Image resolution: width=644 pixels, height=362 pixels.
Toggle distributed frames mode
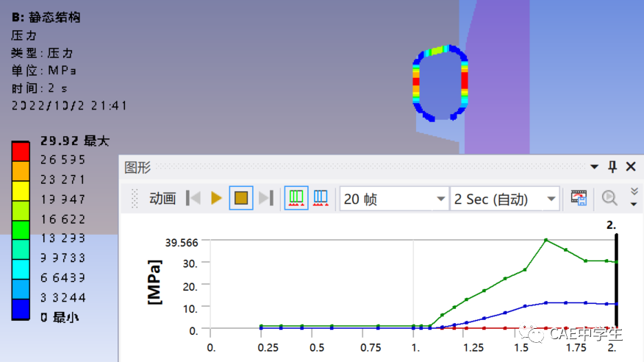click(x=296, y=198)
